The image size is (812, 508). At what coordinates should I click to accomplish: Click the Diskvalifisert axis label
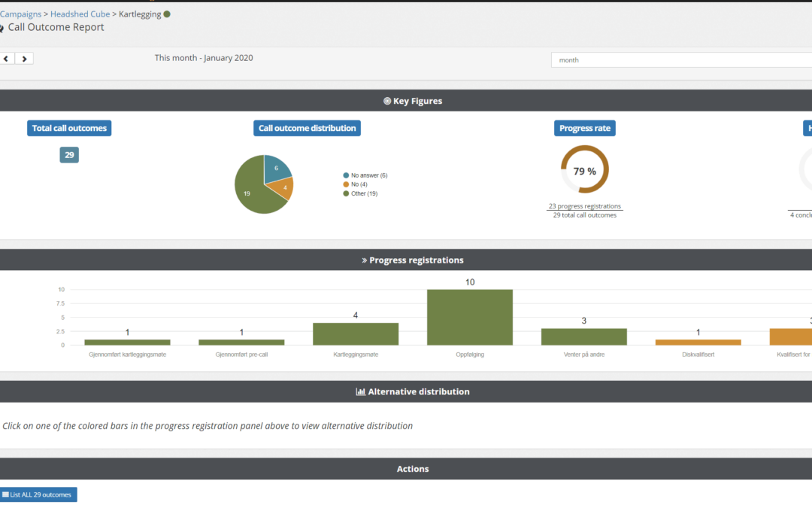pyautogui.click(x=698, y=354)
